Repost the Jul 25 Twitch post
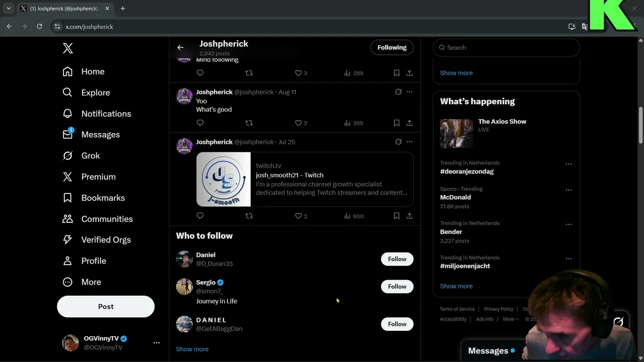Image resolution: width=644 pixels, height=362 pixels. point(249,216)
